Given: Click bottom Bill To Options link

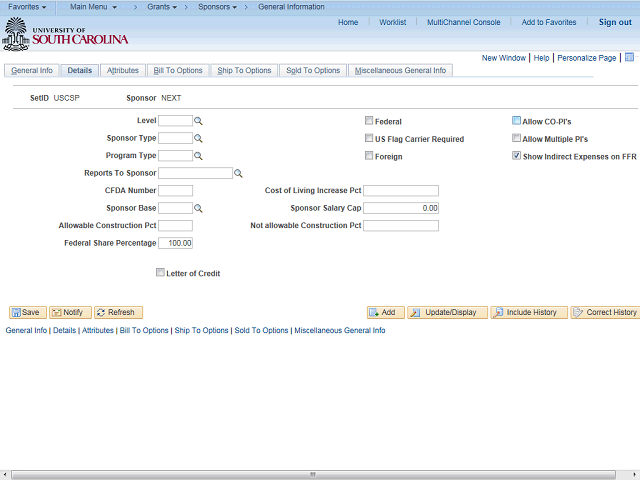Looking at the screenshot, I should (144, 330).
